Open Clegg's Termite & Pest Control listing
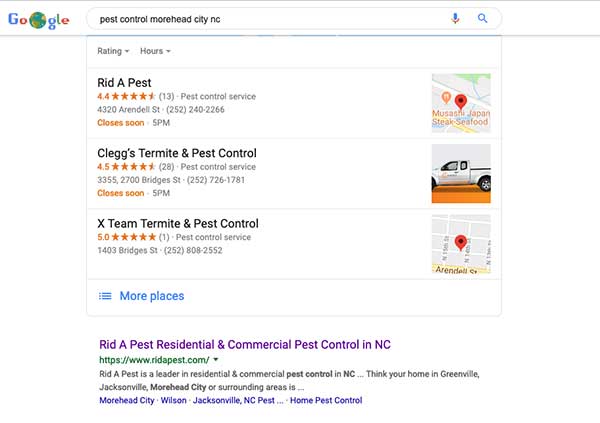The image size is (600, 423). (x=177, y=153)
